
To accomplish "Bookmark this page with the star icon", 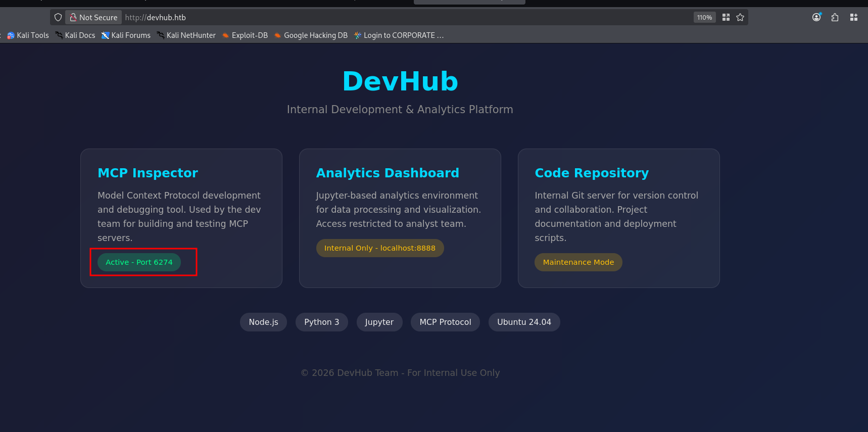I will click(x=740, y=17).
